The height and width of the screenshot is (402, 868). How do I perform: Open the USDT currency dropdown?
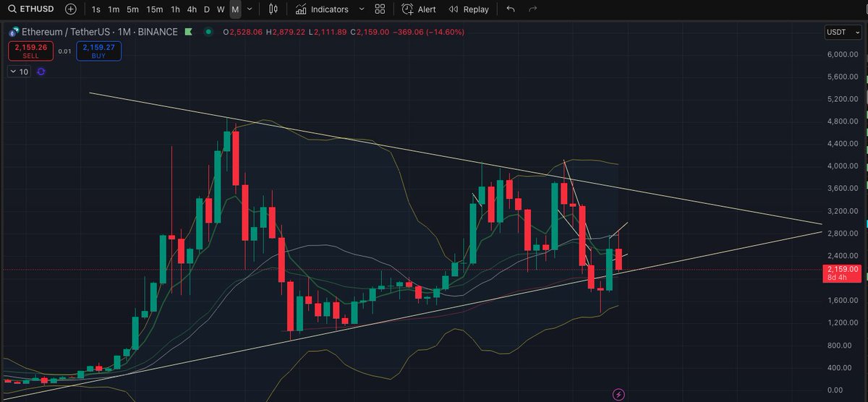tap(844, 32)
